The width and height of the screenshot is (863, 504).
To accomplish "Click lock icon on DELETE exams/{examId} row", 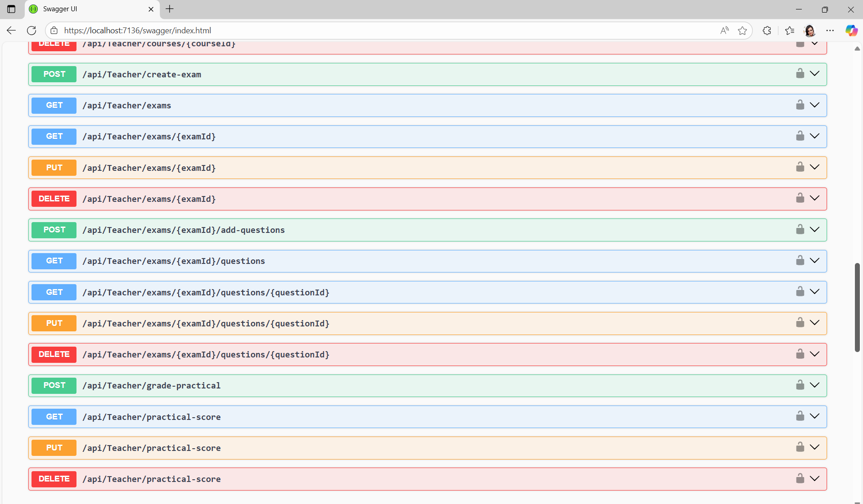I will point(800,198).
